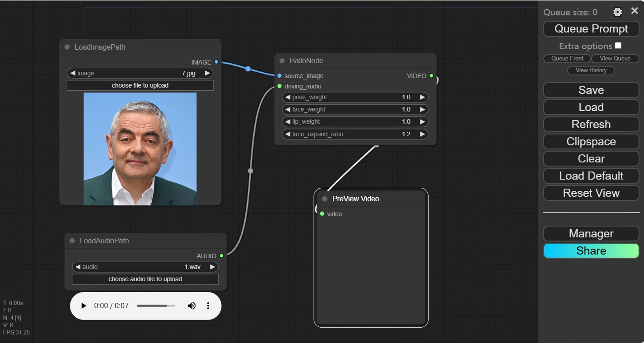Image resolution: width=644 pixels, height=343 pixels.
Task: Increase face_weight with the right arrow
Action: coord(422,109)
